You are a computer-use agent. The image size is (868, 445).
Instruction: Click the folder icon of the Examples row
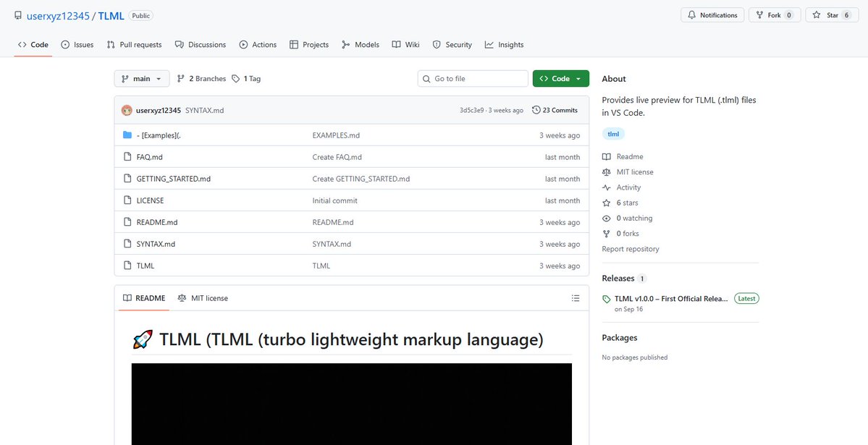click(127, 135)
